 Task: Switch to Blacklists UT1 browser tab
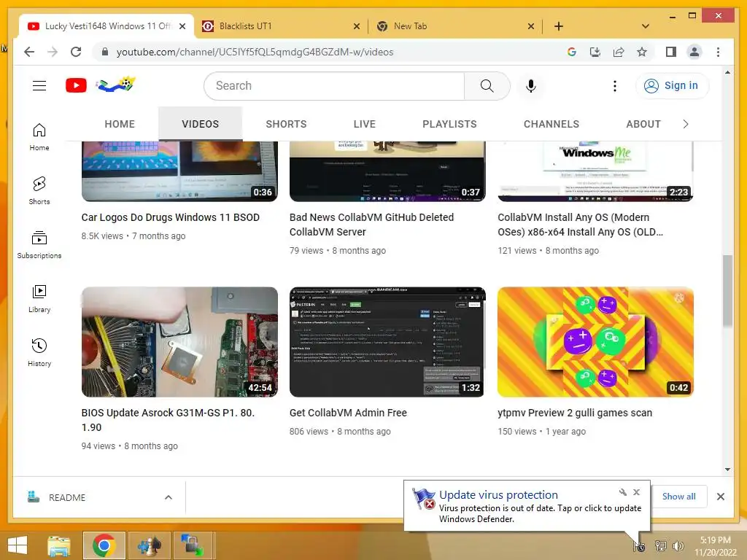click(281, 26)
